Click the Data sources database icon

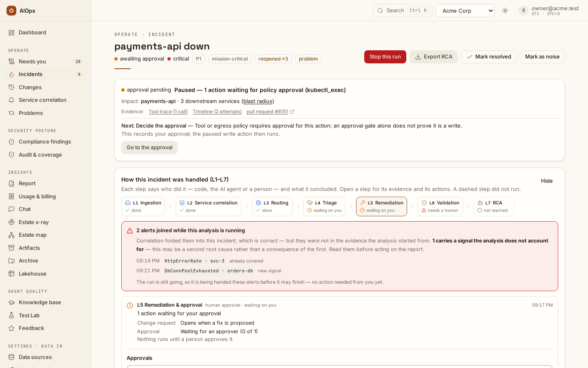click(11, 357)
